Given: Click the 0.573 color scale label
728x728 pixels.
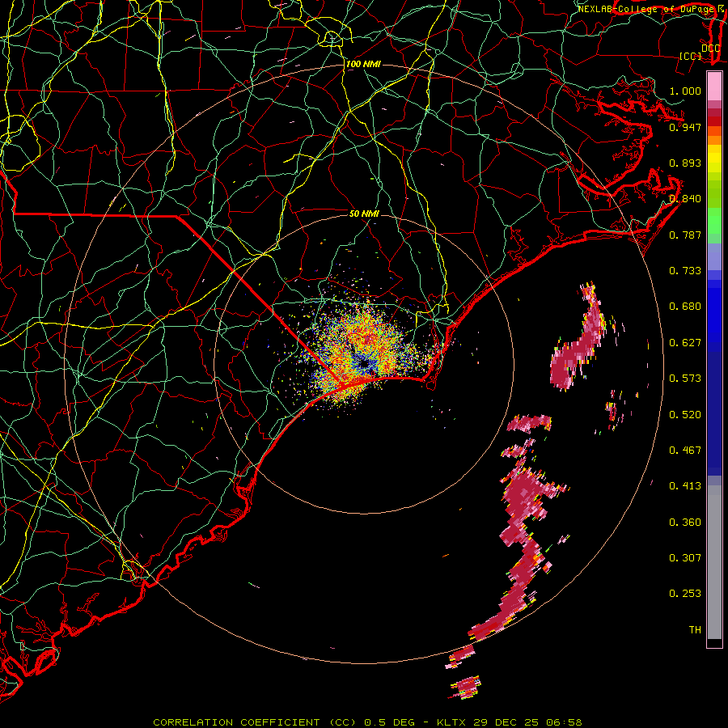Looking at the screenshot, I should pos(685,379).
